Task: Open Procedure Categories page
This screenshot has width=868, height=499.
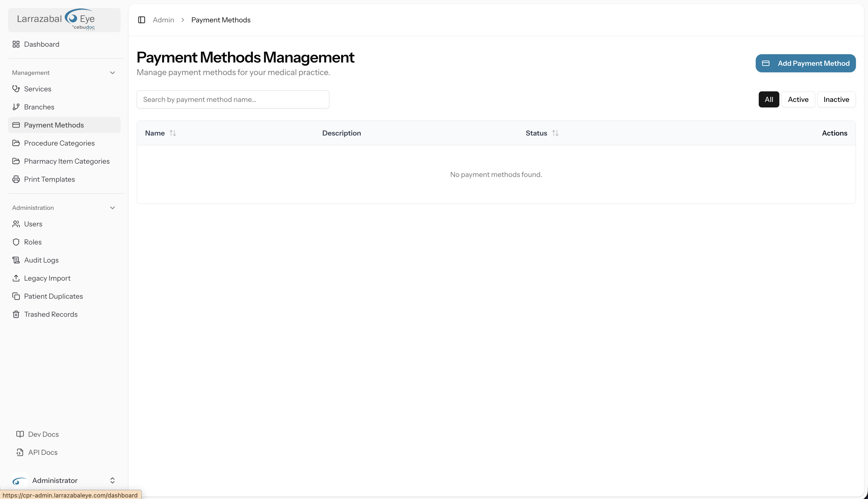Action: tap(65, 143)
